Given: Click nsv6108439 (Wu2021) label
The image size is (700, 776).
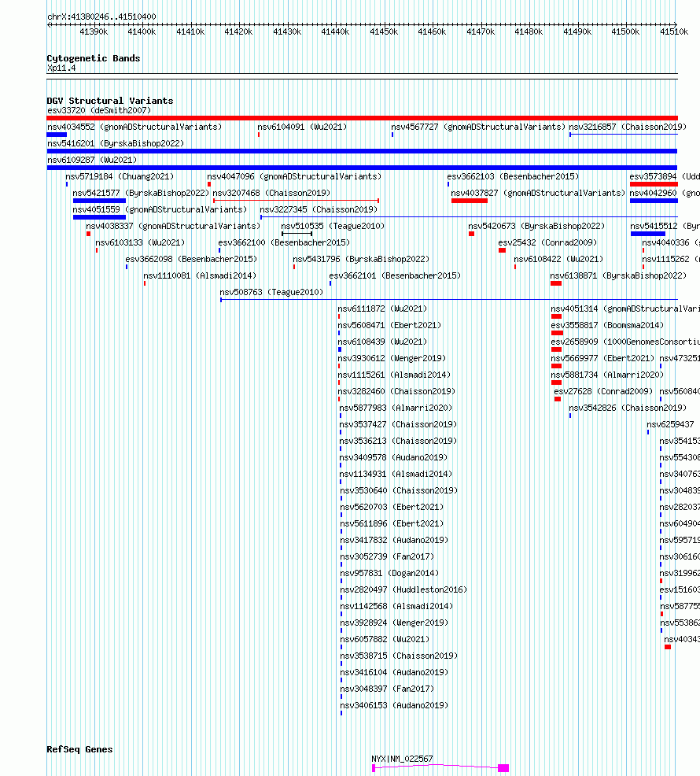Looking at the screenshot, I should (382, 342).
